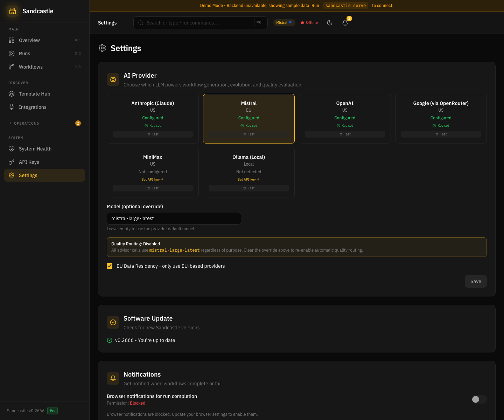Click the gear icon beside Settings heading
This screenshot has height=420, width=504.
[102, 48]
